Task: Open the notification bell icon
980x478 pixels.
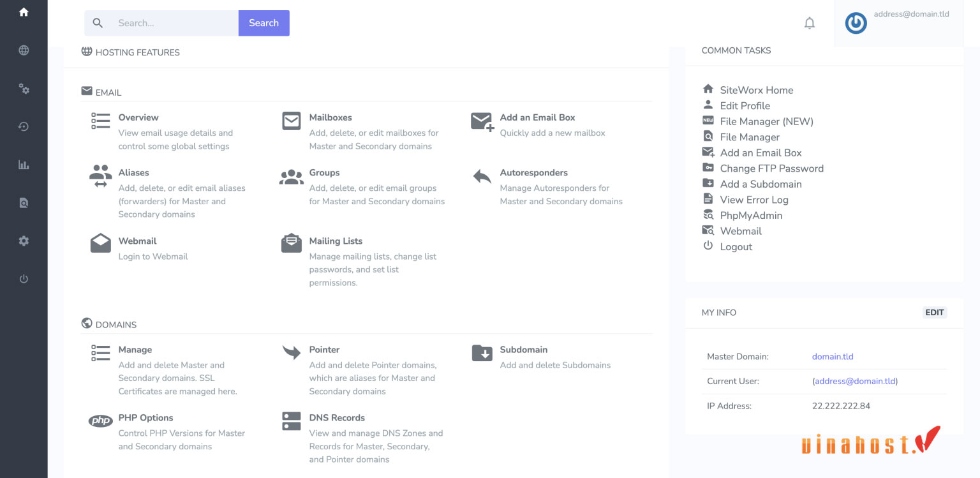Action: [809, 24]
